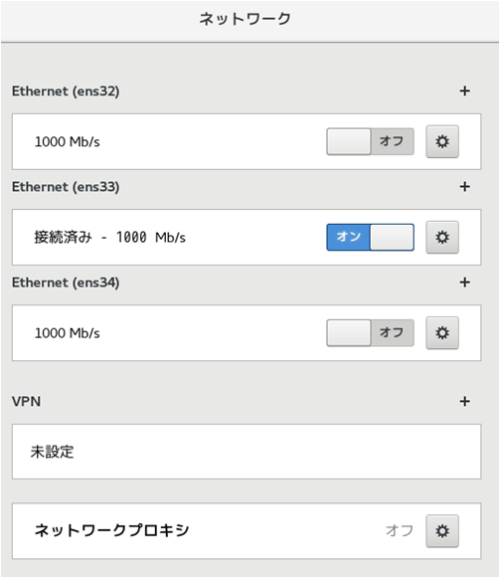Enable the ens34 Ethernet connection switch
This screenshot has width=500, height=578.
pyautogui.click(x=370, y=333)
